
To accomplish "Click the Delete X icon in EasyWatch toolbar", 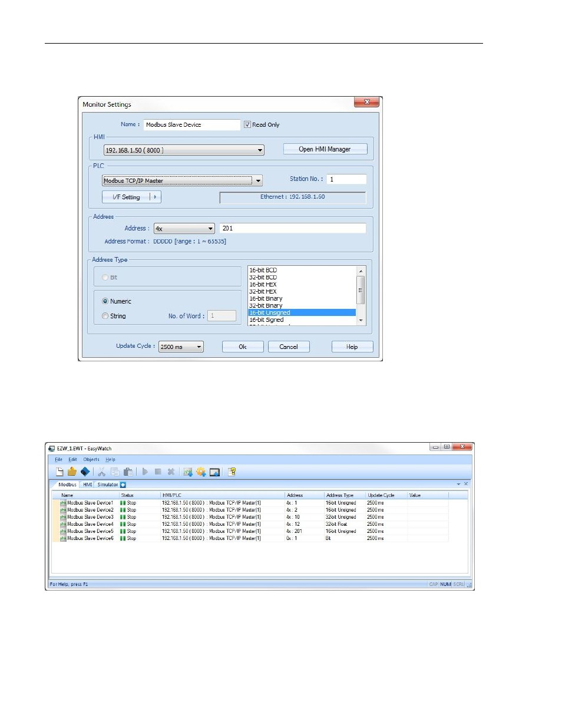I will 171,472.
